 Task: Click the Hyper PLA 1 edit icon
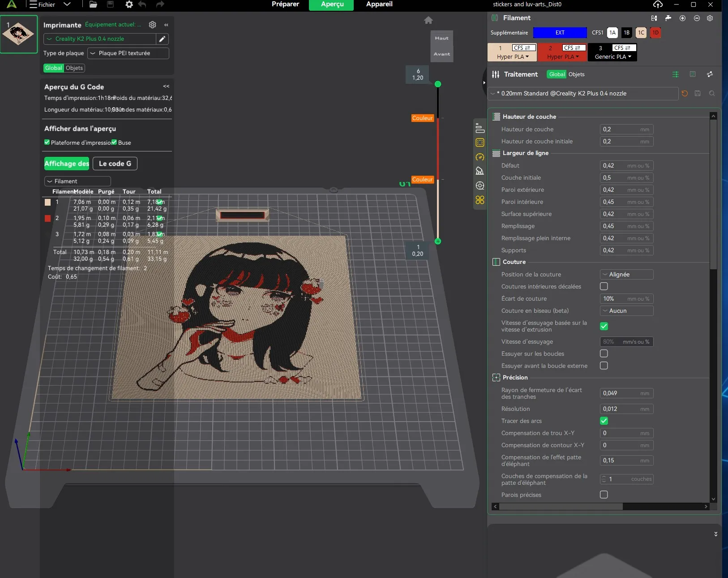coord(524,48)
